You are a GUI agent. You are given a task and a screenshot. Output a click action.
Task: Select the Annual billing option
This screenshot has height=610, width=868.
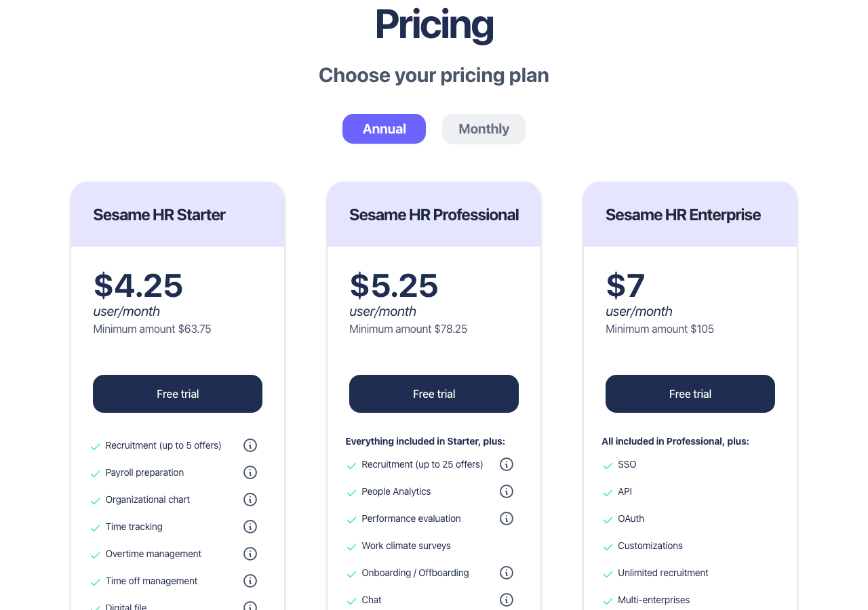(384, 129)
